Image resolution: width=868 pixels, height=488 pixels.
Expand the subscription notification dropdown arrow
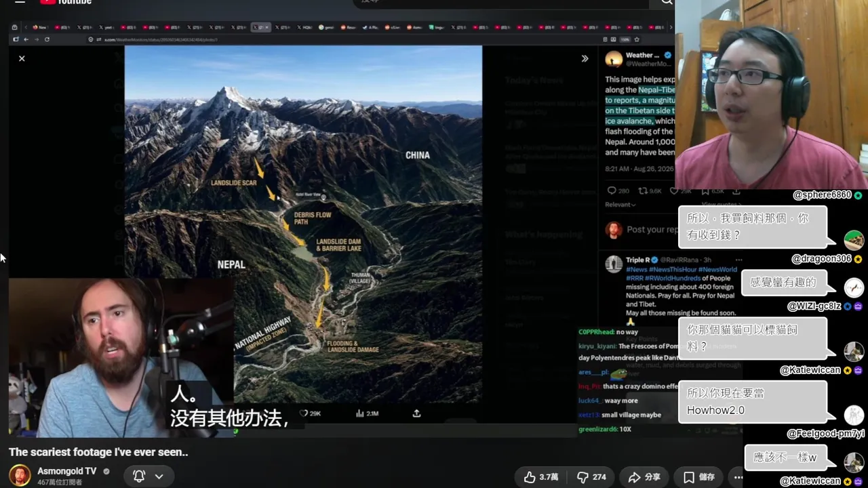(x=159, y=476)
